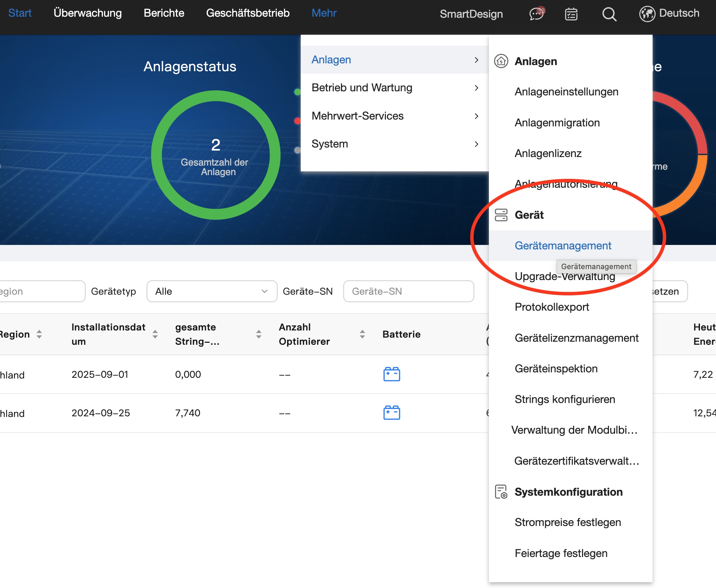Open battery icon in 2025-09-01 row

click(392, 374)
